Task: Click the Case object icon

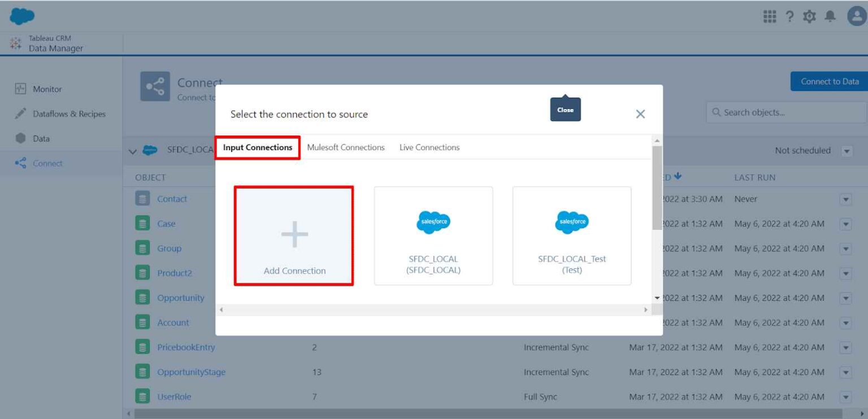Action: coord(142,224)
